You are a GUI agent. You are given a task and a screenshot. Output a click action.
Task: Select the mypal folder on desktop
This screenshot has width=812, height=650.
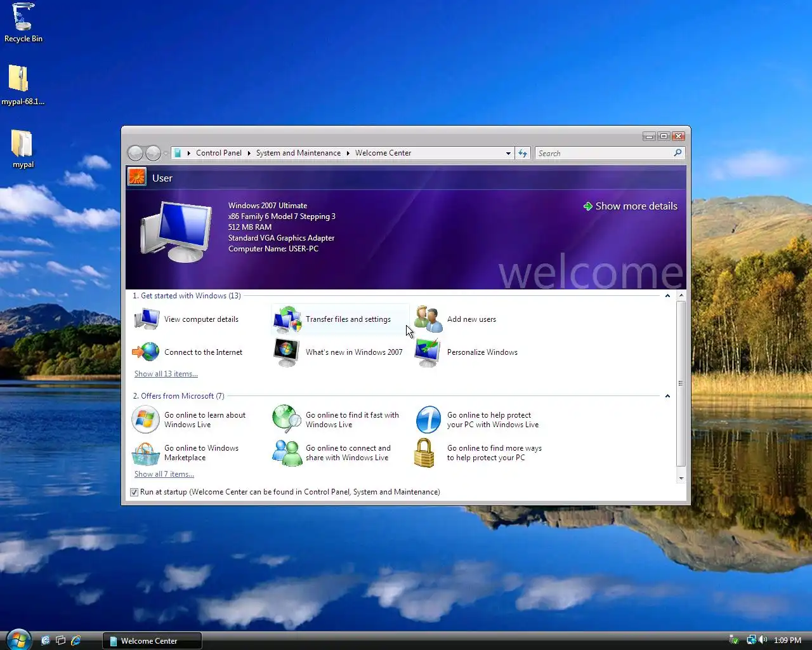[x=23, y=149]
